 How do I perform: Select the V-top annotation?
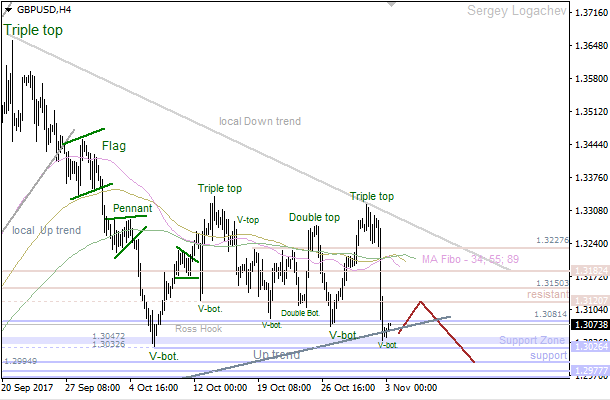[x=248, y=219]
